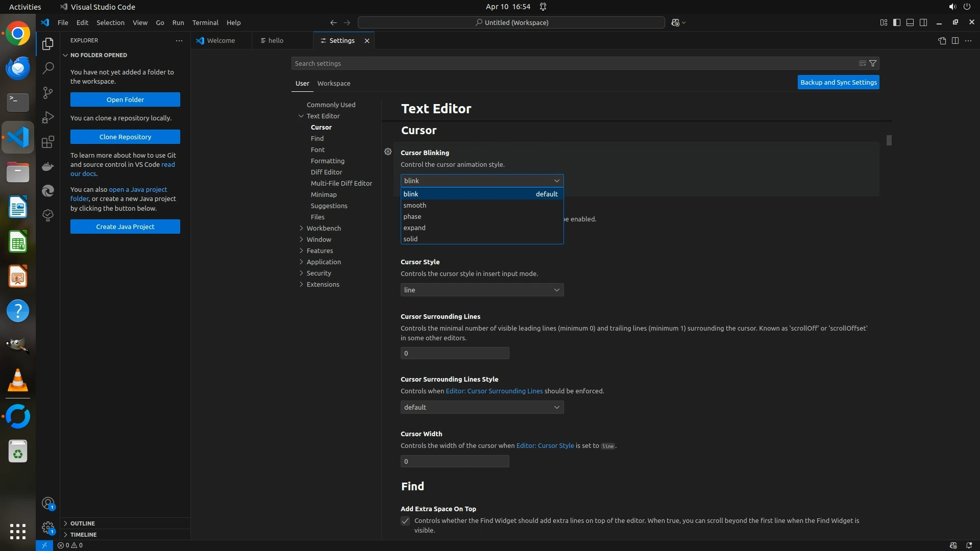Screen dimensions: 980x551
Task: Toggle Add Extra Space On Top checkbox
Action: point(405,521)
